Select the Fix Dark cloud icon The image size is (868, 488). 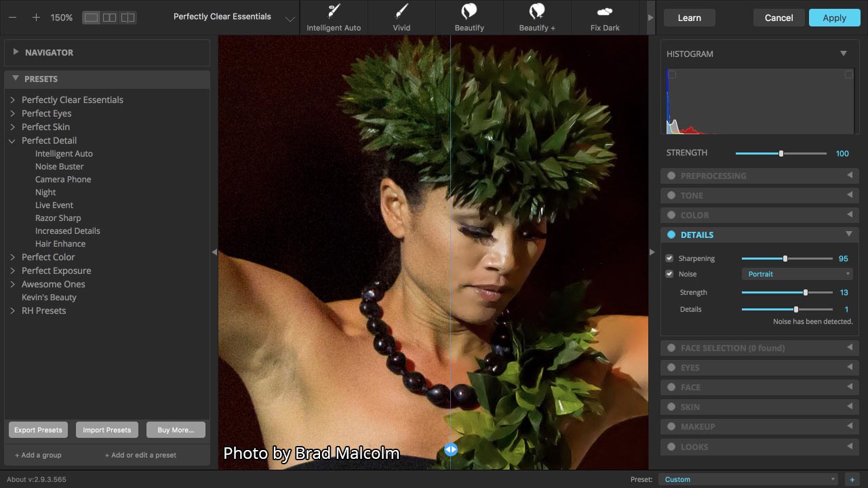pos(605,11)
